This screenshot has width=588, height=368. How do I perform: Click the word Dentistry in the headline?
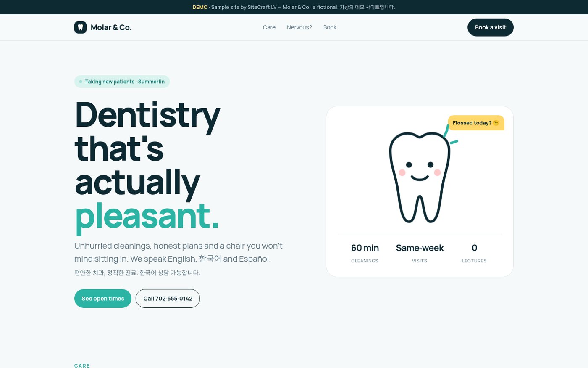click(x=147, y=116)
